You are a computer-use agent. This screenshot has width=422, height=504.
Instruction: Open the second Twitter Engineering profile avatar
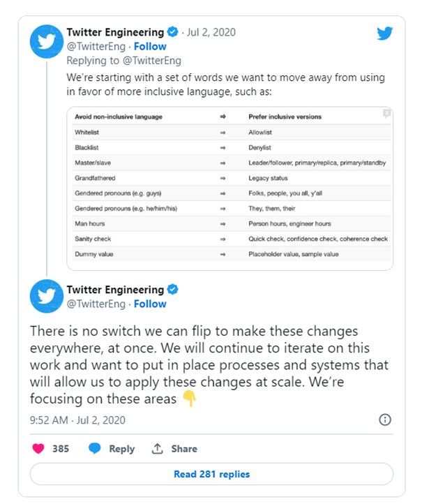tap(47, 296)
